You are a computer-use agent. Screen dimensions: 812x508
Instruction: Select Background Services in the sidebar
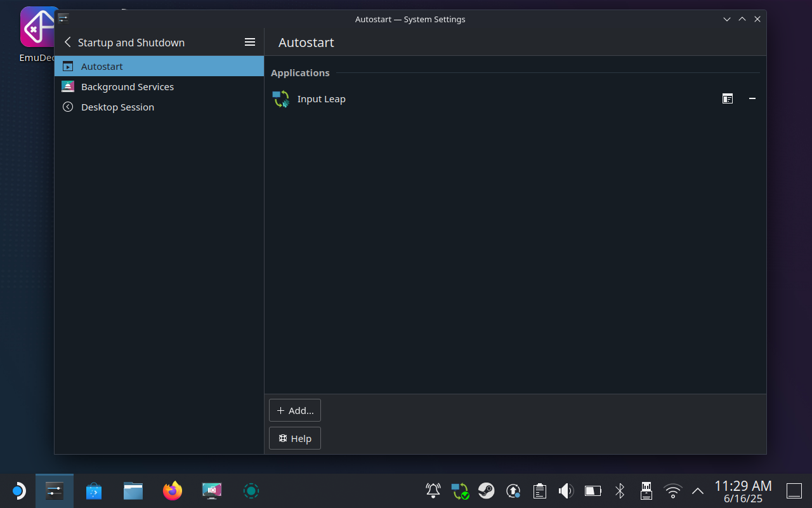pos(127,86)
